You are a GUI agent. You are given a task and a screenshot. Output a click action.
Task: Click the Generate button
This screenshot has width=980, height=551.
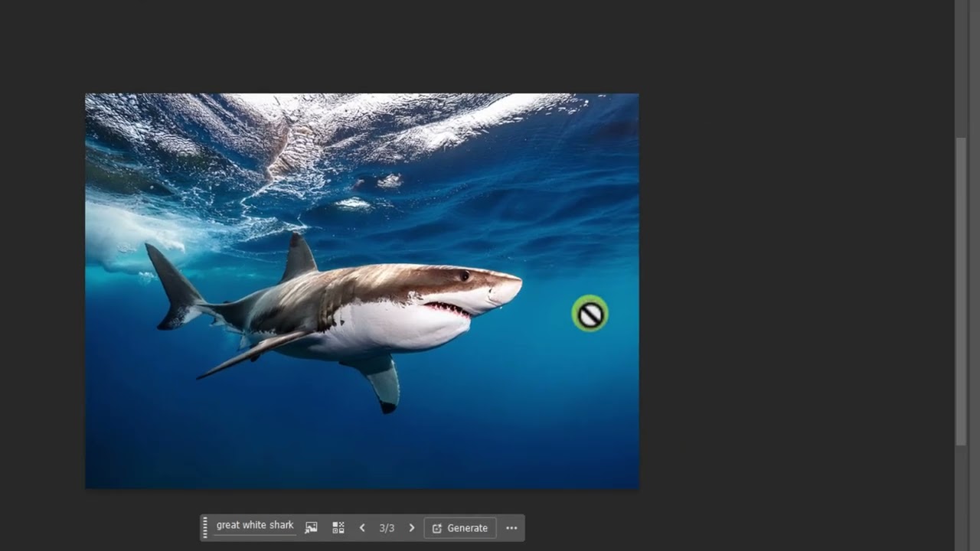pos(460,528)
